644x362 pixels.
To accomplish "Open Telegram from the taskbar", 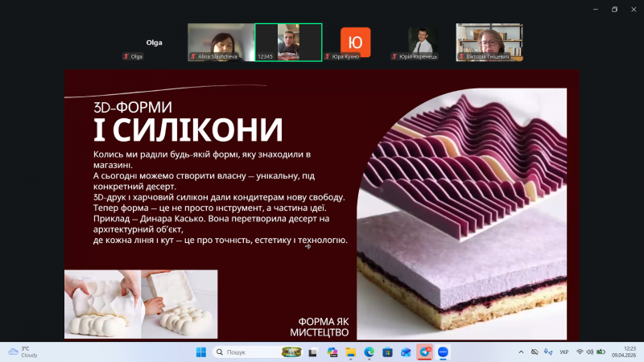I will (x=425, y=352).
